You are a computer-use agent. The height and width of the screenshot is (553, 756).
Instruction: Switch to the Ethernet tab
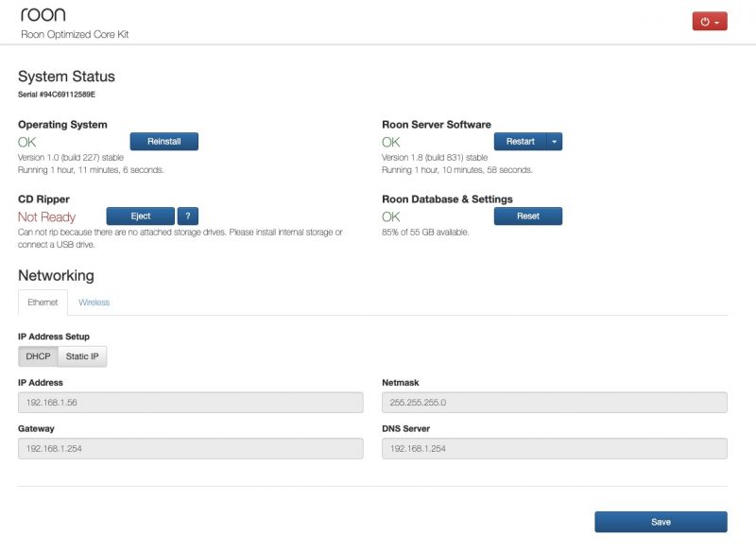(x=43, y=302)
